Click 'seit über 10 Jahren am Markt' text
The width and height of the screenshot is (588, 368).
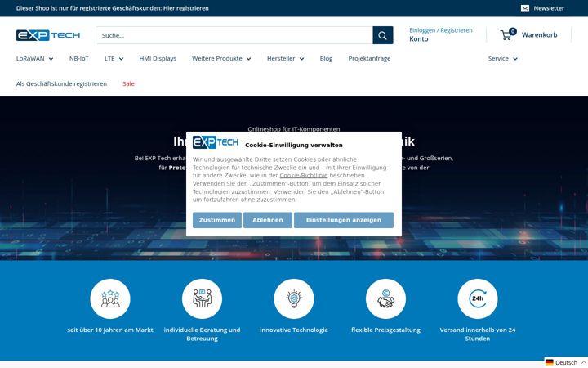110,330
